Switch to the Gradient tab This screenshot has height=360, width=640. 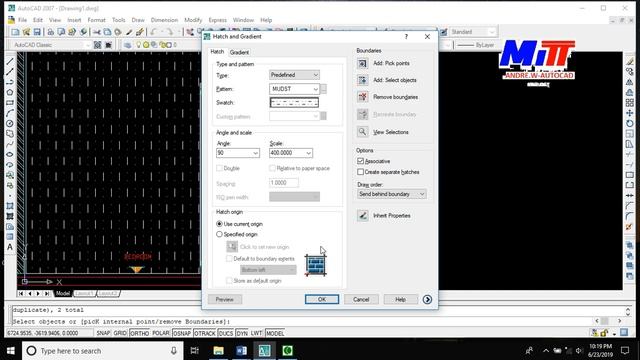click(239, 52)
